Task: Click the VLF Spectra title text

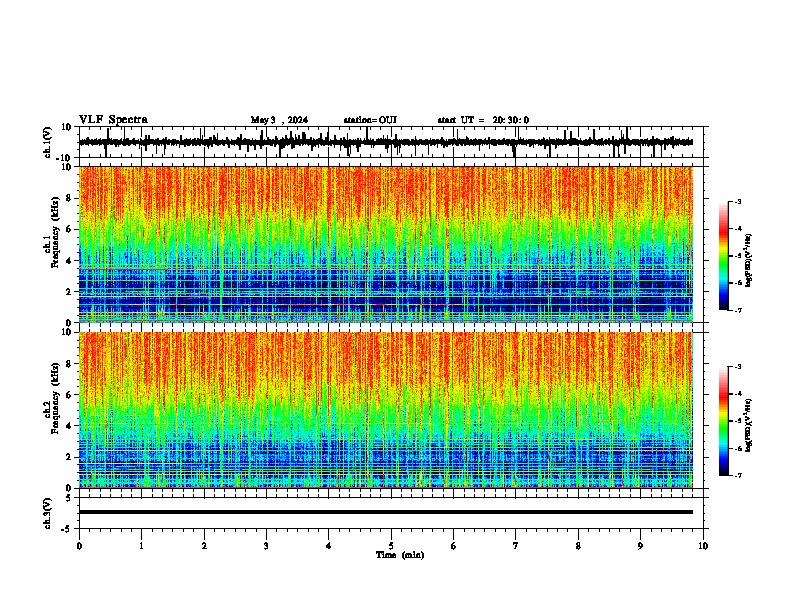Action: click(113, 120)
